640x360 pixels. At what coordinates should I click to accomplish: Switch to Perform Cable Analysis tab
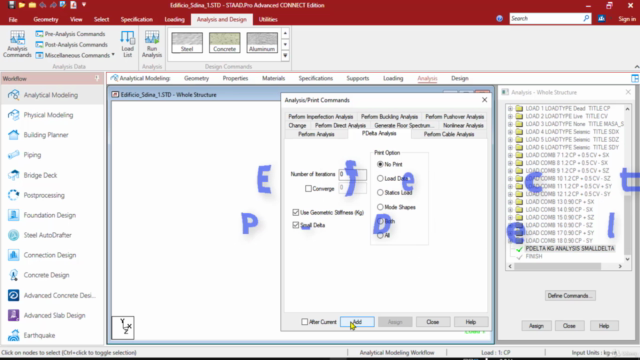click(449, 134)
